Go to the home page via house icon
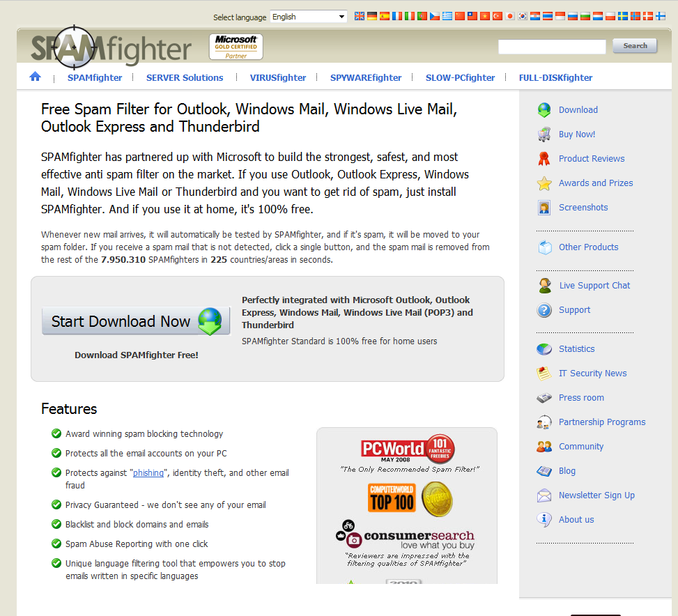This screenshot has width=678, height=616. [x=35, y=77]
